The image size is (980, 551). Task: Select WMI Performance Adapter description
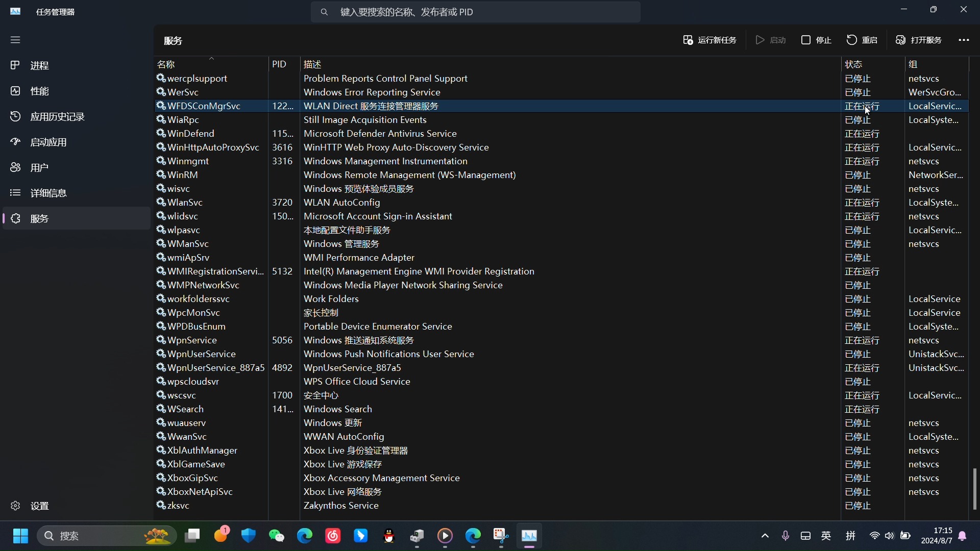pos(359,258)
